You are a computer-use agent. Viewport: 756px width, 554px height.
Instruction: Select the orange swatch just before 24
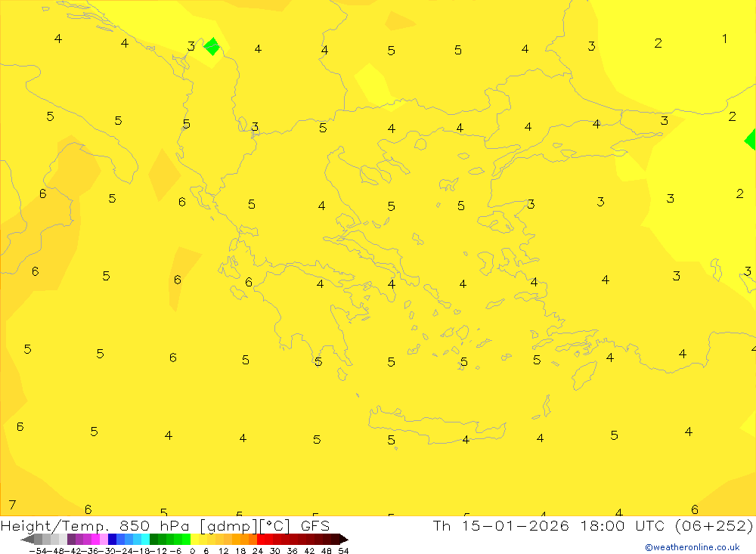pyautogui.click(x=253, y=540)
